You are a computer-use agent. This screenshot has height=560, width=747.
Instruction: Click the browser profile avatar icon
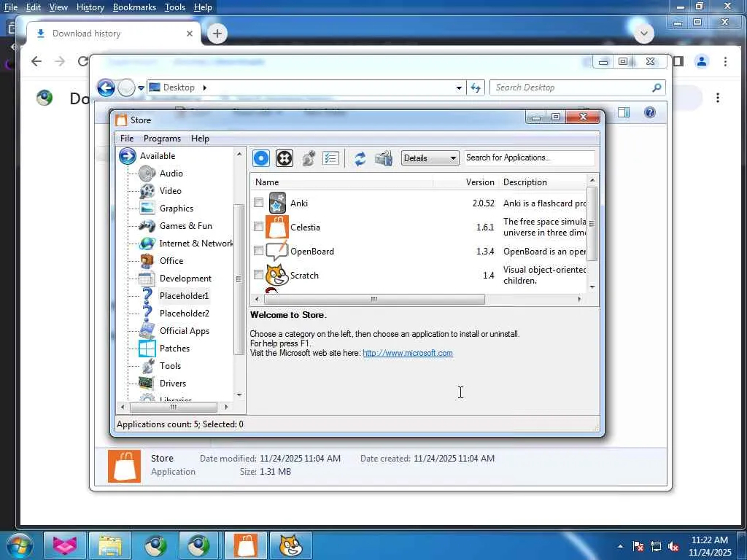coord(702,61)
